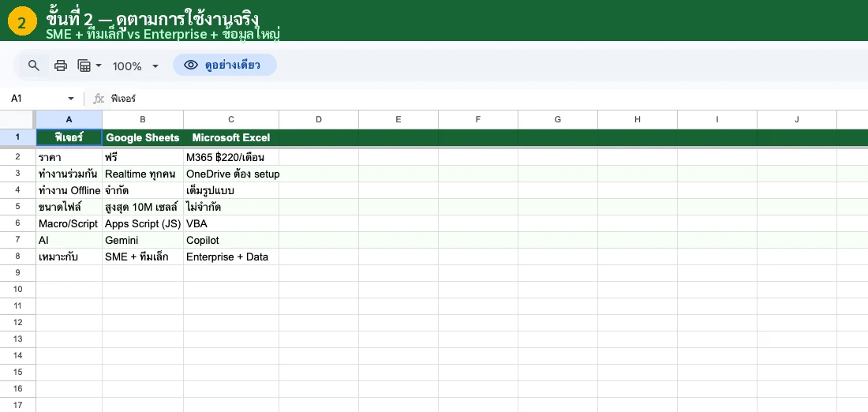Select column J header

(797, 120)
